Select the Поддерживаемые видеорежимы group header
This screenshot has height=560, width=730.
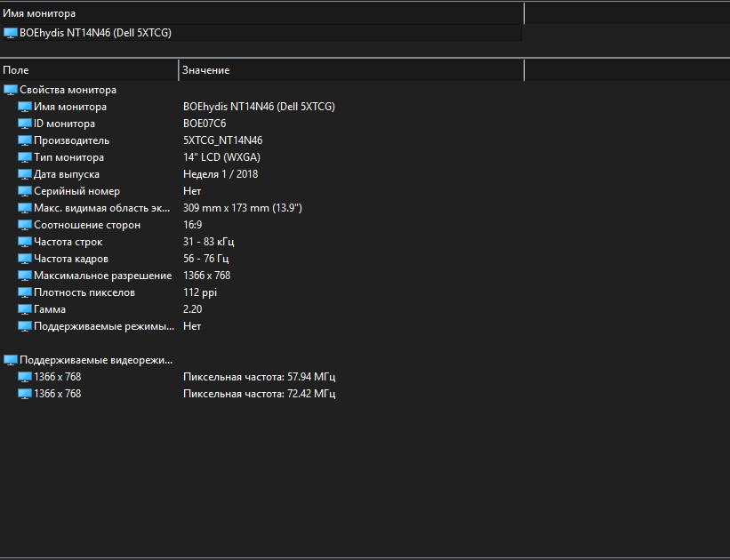[x=96, y=360]
